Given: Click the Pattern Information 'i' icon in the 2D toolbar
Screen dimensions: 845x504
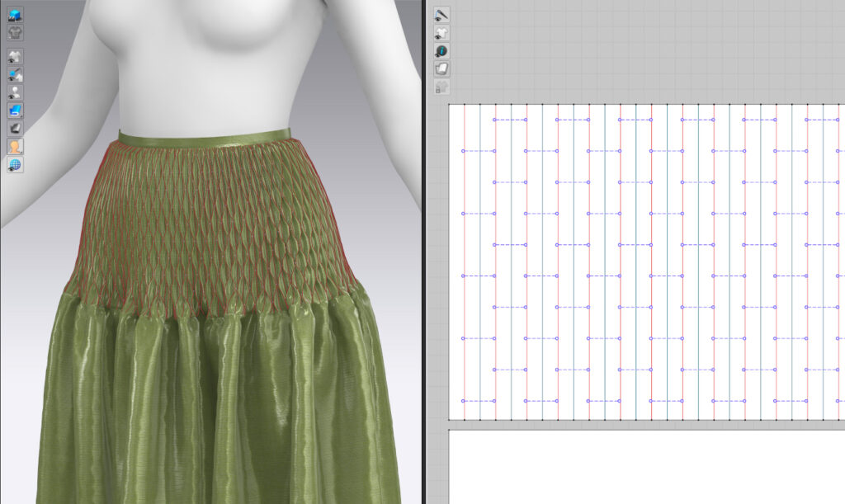Looking at the screenshot, I should tap(442, 50).
